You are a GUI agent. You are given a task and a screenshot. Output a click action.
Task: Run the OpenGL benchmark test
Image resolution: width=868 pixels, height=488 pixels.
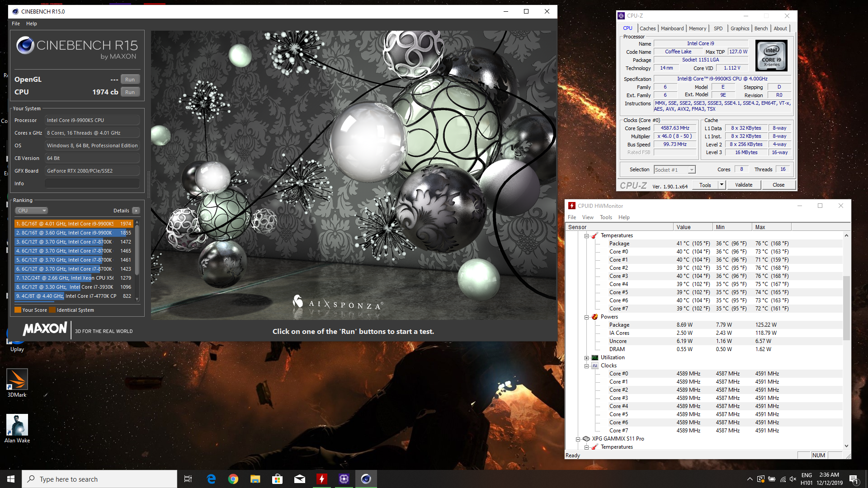[130, 80]
